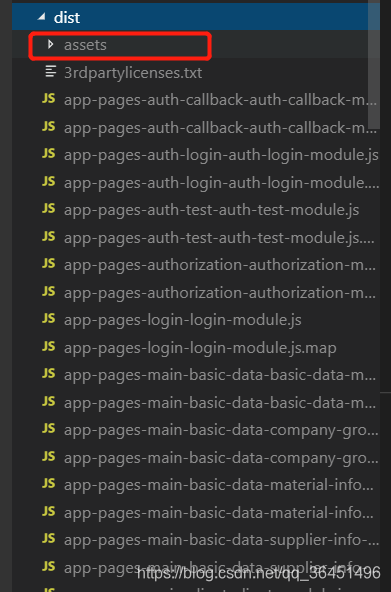Click JS icon of truncated auth-login-module.... row
391x592 pixels.
[x=49, y=181]
